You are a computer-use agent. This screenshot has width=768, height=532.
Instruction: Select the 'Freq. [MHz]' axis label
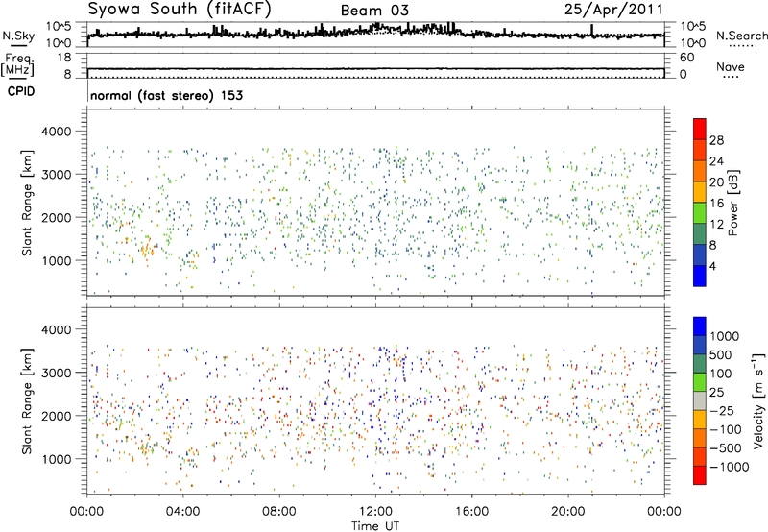tap(18, 65)
